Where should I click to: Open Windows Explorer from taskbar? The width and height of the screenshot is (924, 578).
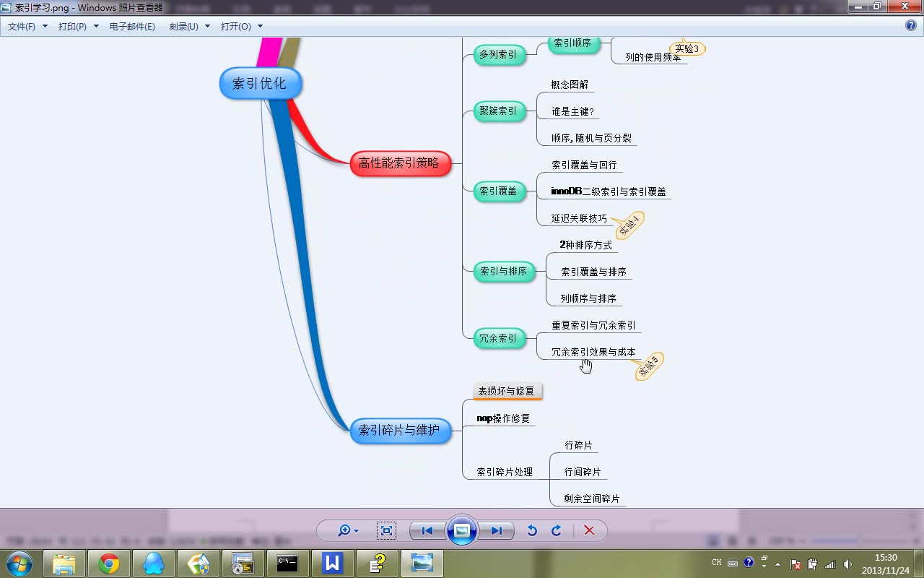coord(64,563)
